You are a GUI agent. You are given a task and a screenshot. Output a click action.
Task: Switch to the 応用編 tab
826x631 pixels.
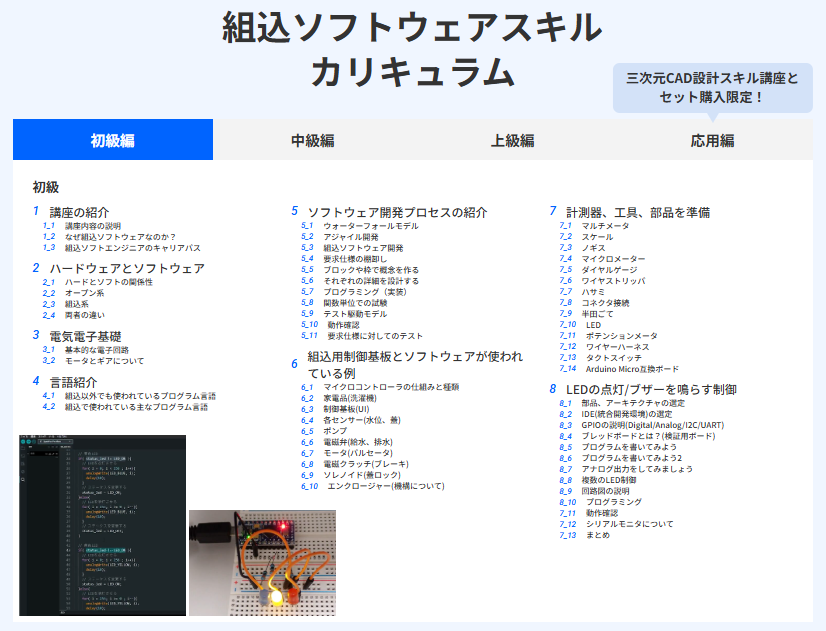[x=712, y=140]
